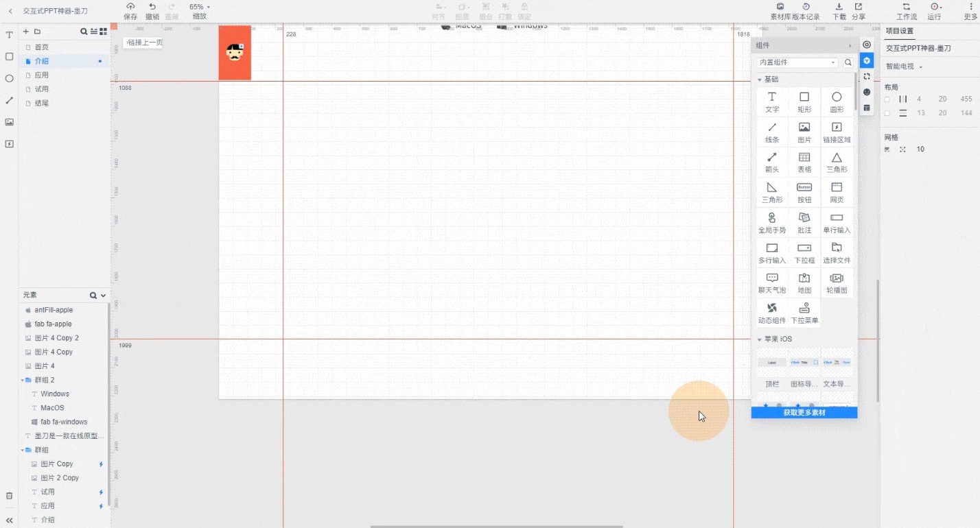
Task: Pick the 全局手势 global gesture component
Action: tap(772, 223)
